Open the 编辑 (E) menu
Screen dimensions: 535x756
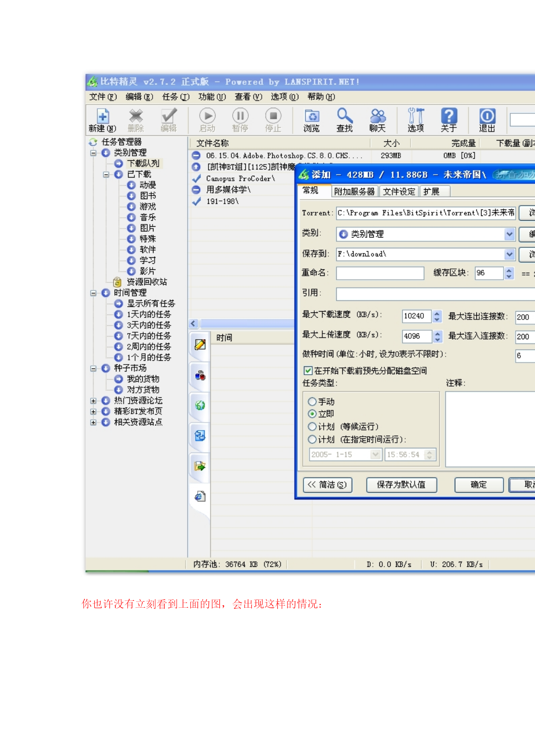(139, 97)
